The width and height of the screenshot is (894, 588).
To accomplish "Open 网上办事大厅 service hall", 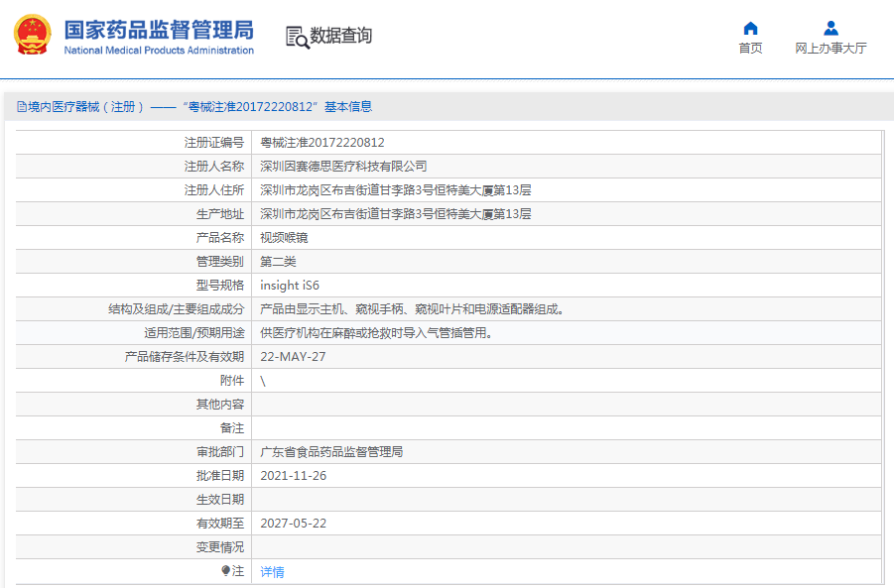I will pyautogui.click(x=830, y=47).
